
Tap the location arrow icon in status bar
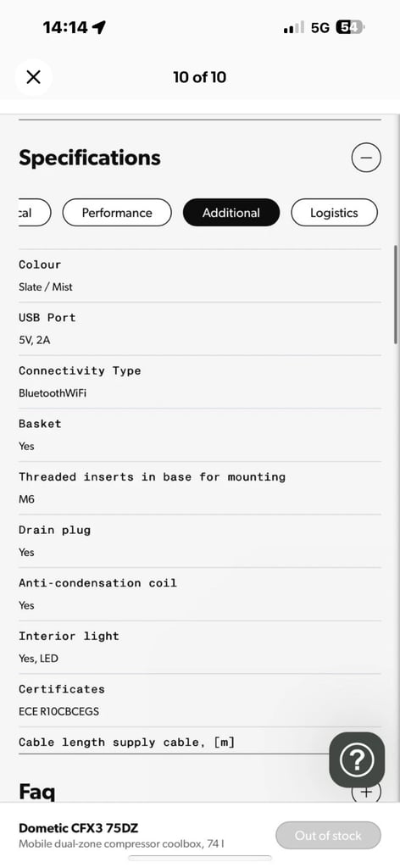coord(100,27)
